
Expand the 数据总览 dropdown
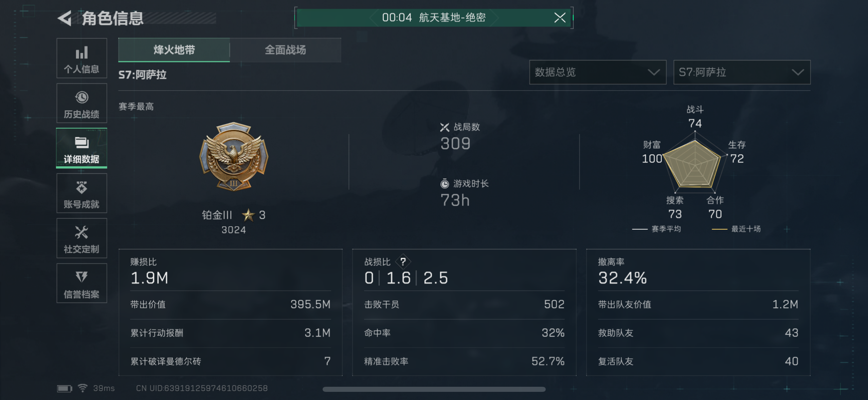click(597, 72)
